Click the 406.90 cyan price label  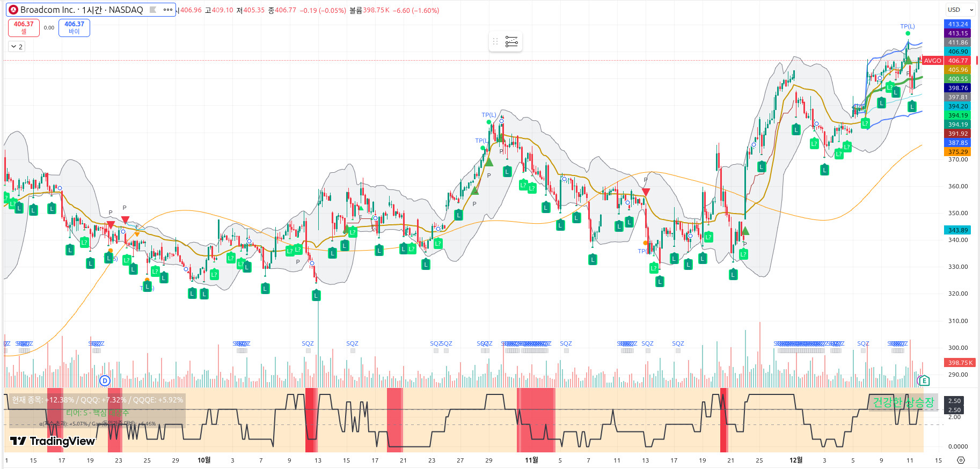click(957, 52)
